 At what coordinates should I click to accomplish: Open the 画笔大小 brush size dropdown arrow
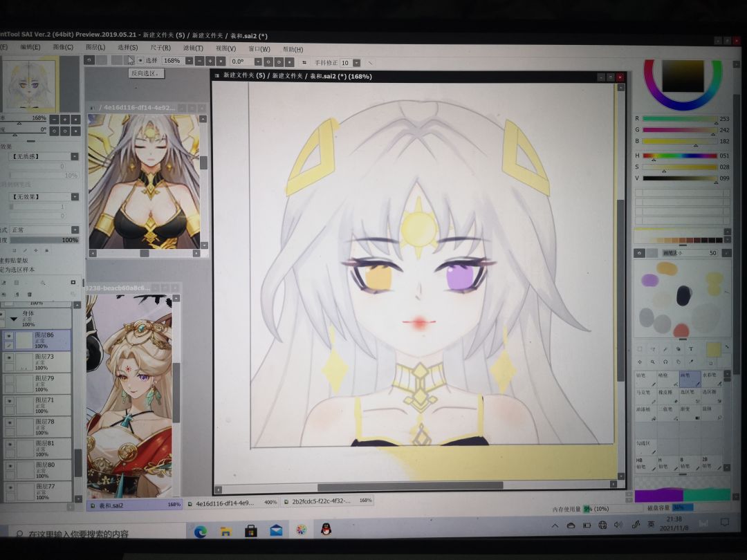click(726, 253)
